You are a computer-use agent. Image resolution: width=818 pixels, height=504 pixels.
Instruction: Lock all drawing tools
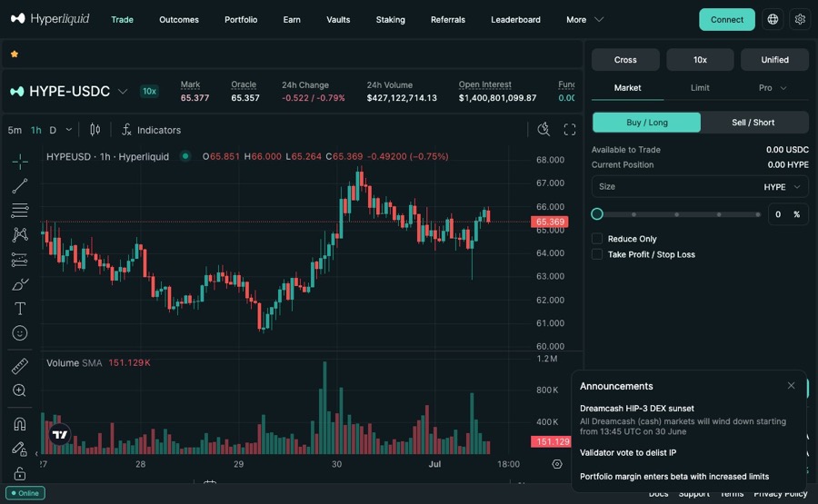tap(20, 473)
